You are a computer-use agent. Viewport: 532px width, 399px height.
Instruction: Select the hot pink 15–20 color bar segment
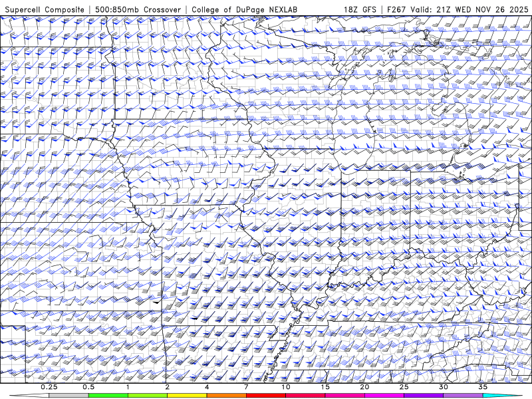pyautogui.click(x=344, y=396)
